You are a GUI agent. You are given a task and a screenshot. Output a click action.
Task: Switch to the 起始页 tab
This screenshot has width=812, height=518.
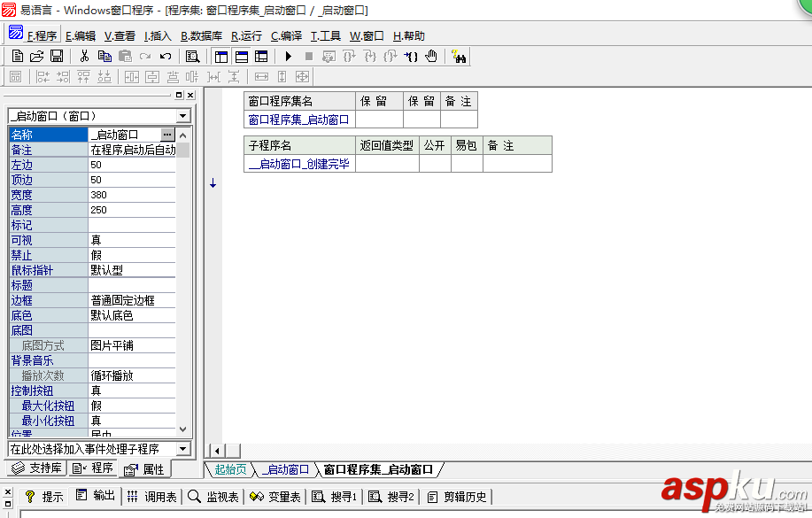230,469
